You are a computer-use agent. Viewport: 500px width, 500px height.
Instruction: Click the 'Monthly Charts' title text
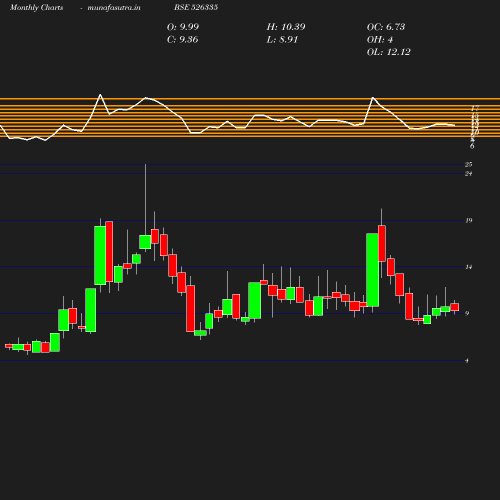point(36,7)
